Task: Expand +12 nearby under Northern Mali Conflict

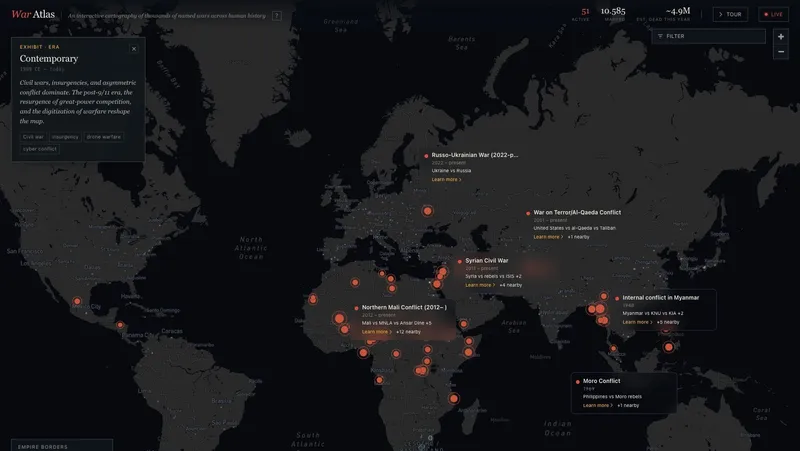Action: coord(409,332)
